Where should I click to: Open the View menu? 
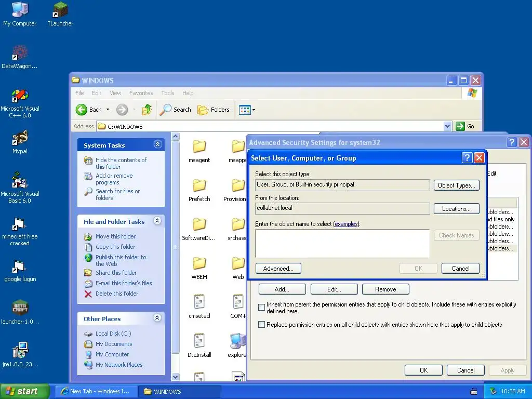(115, 93)
